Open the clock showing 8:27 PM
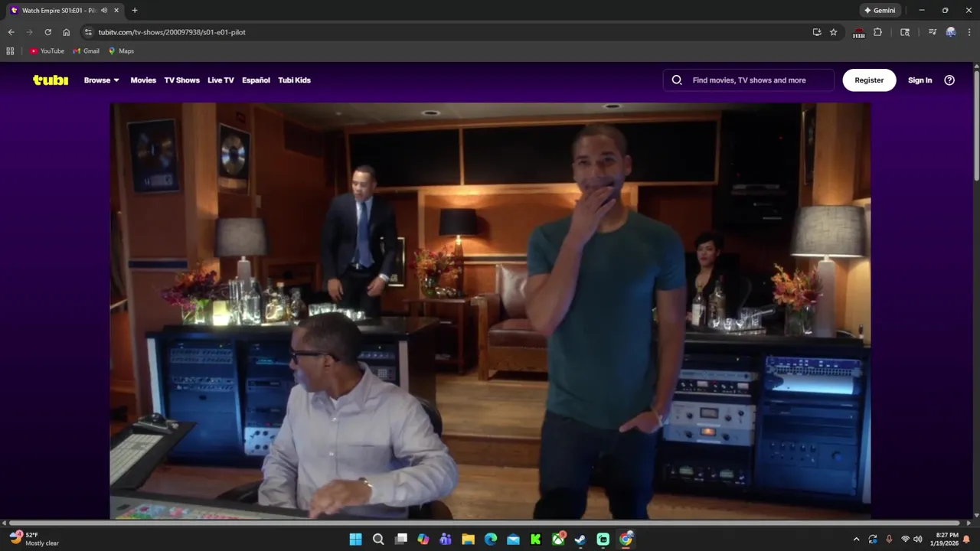 tap(944, 539)
